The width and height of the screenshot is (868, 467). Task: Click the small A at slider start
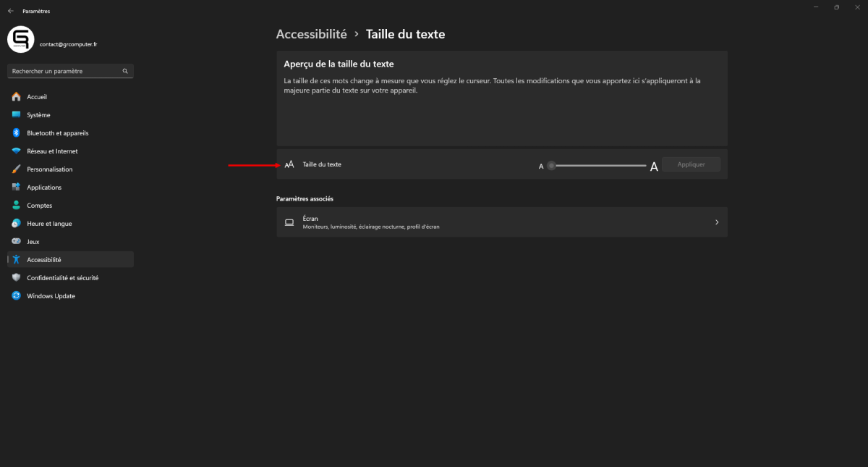541,167
